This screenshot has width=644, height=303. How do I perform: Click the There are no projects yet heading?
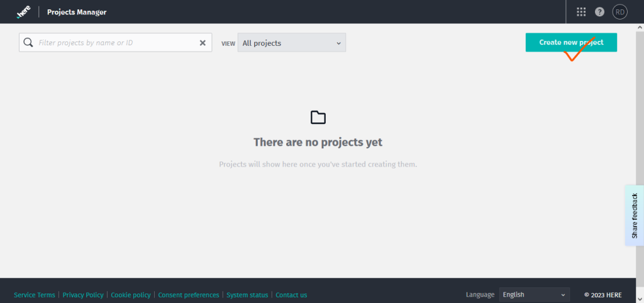click(318, 142)
